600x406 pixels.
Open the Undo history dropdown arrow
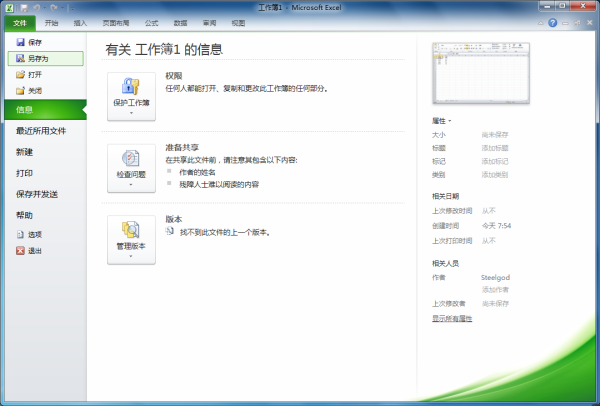click(x=45, y=8)
